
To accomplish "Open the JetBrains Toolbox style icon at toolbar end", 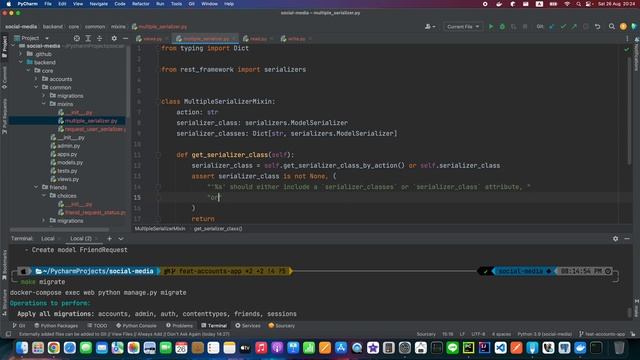I will pos(634,27).
